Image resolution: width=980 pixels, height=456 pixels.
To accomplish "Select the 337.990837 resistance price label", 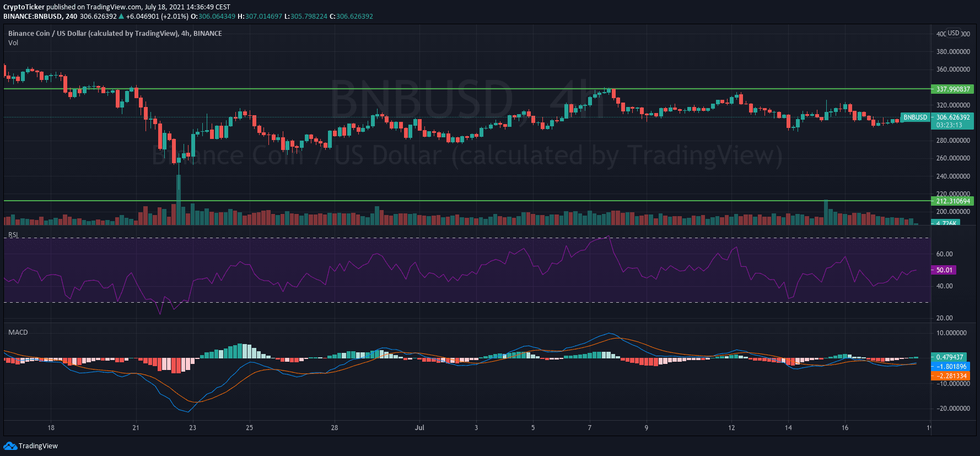I will (x=952, y=89).
